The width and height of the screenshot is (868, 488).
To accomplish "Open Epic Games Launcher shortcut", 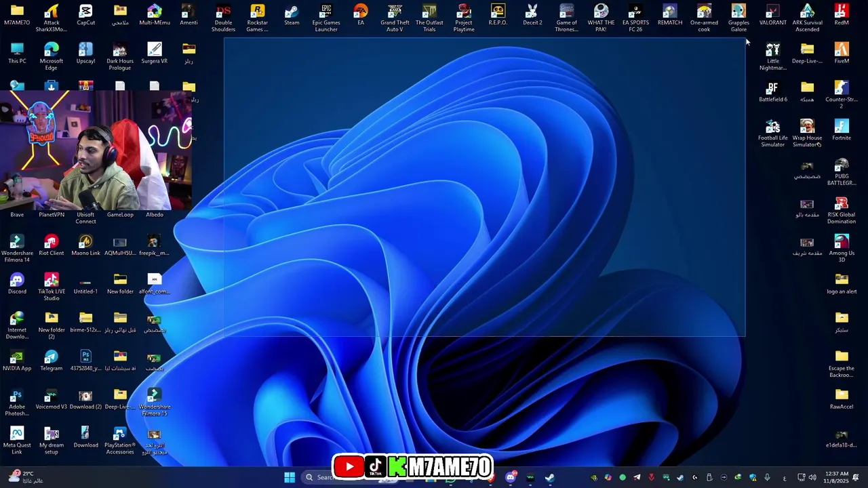I will 326,18.
